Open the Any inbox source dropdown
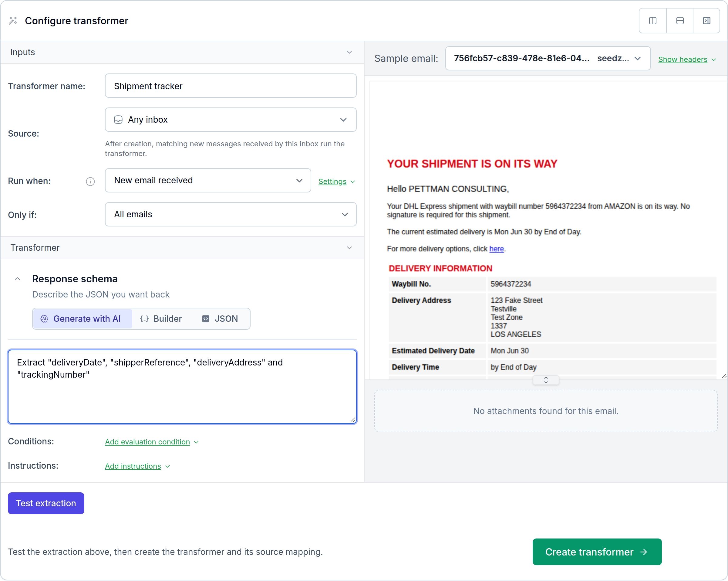Viewport: 728px width, 581px height. [x=231, y=120]
